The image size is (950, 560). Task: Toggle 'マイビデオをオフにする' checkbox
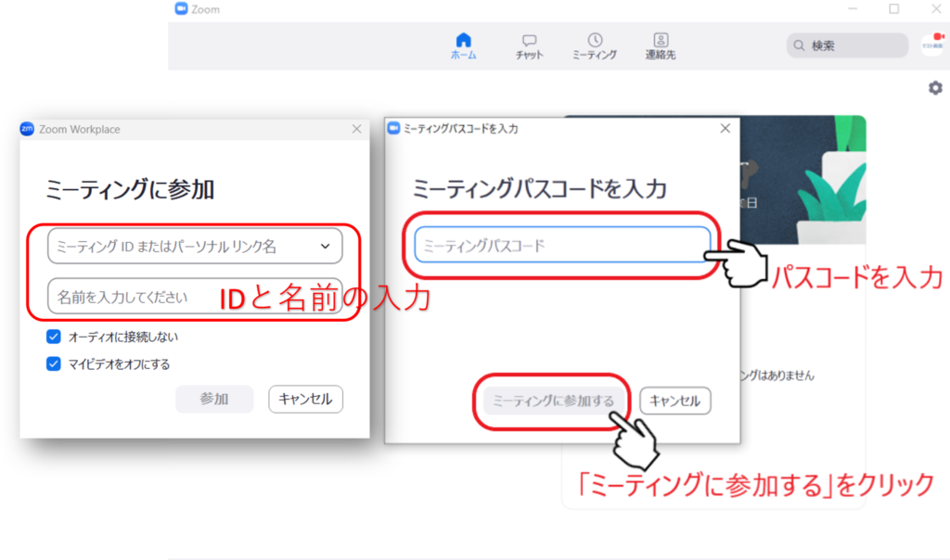point(54,364)
